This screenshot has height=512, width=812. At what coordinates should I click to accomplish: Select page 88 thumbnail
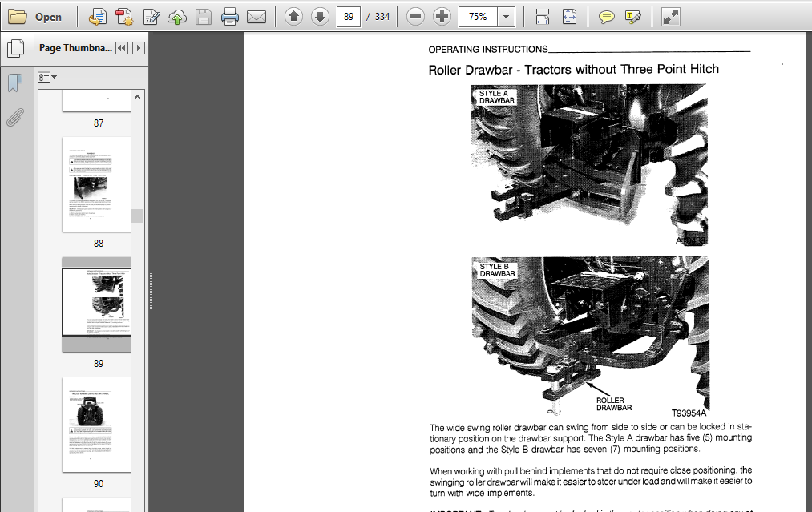pyautogui.click(x=96, y=184)
